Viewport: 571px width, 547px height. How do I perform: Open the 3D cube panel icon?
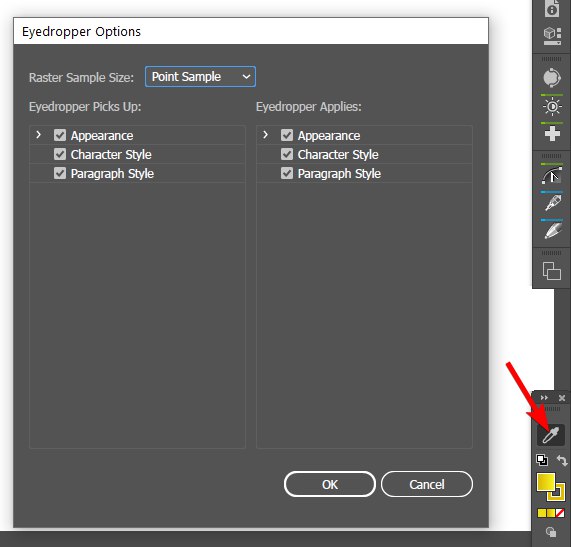(x=552, y=36)
